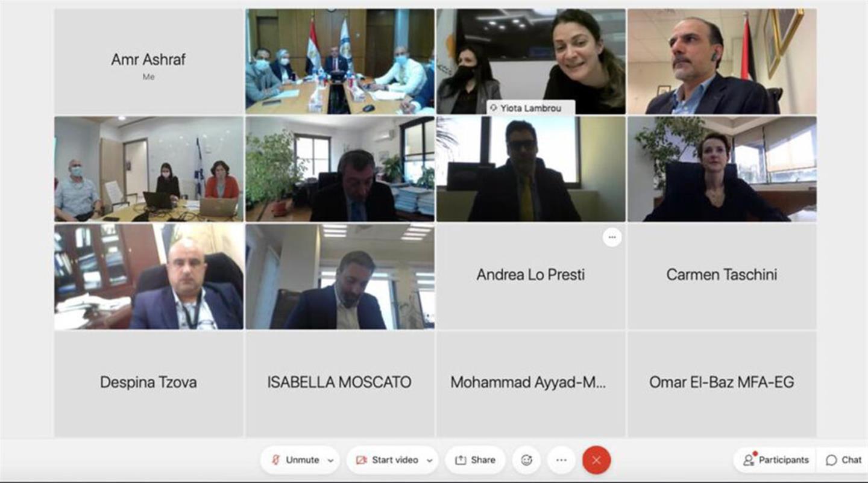The image size is (868, 483).
Task: Click the Participants person icon with red dot
Action: 749,460
